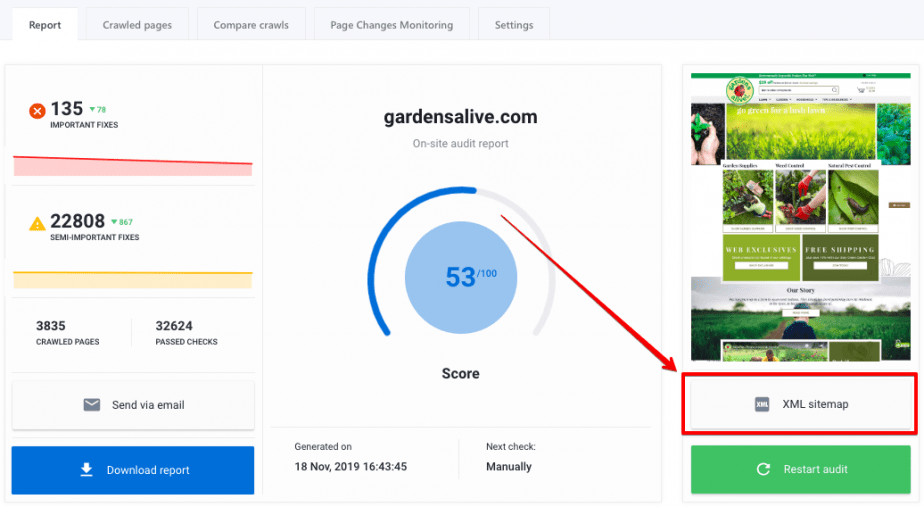
Task: Send the report via email
Action: (x=133, y=405)
